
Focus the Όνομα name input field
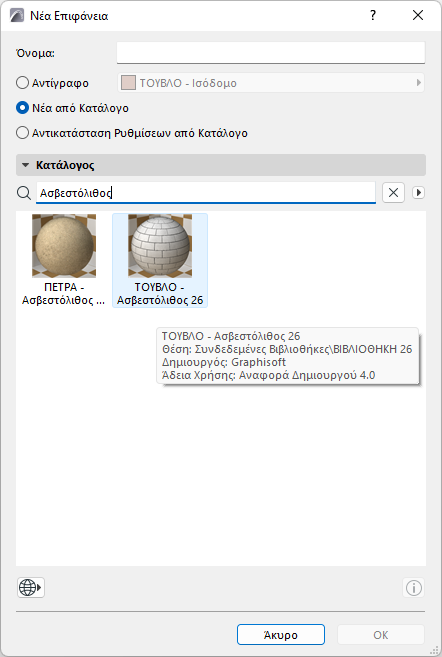(271, 53)
